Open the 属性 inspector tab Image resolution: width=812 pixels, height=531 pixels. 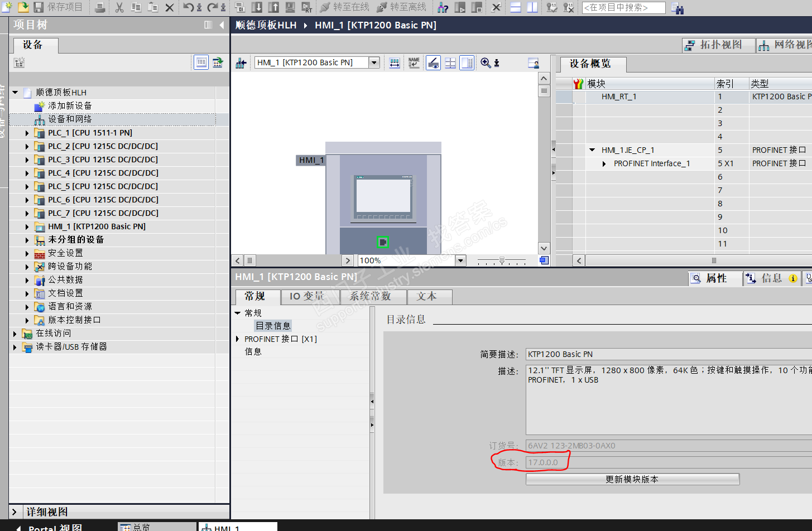click(x=714, y=278)
